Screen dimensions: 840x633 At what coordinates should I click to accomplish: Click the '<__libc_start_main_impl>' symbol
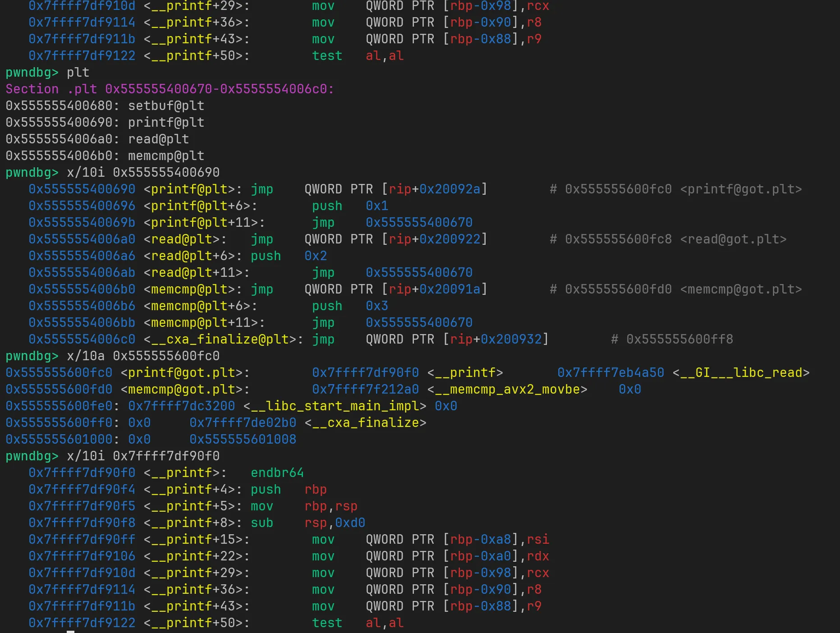pos(335,406)
